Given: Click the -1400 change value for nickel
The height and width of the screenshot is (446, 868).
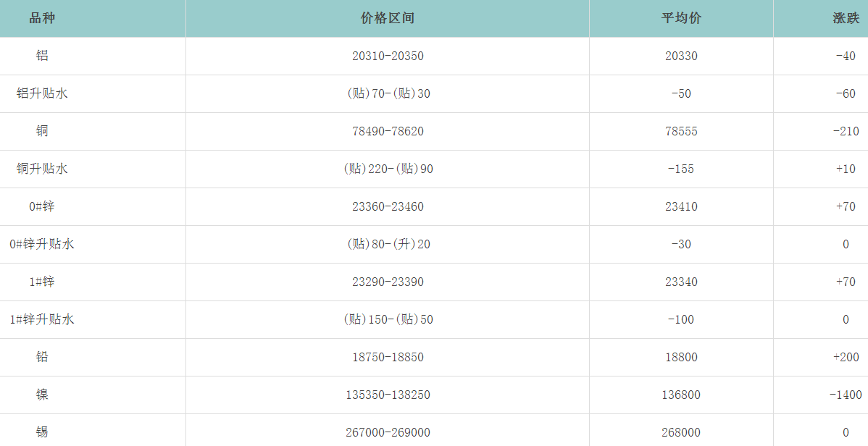Looking at the screenshot, I should pos(846,395).
